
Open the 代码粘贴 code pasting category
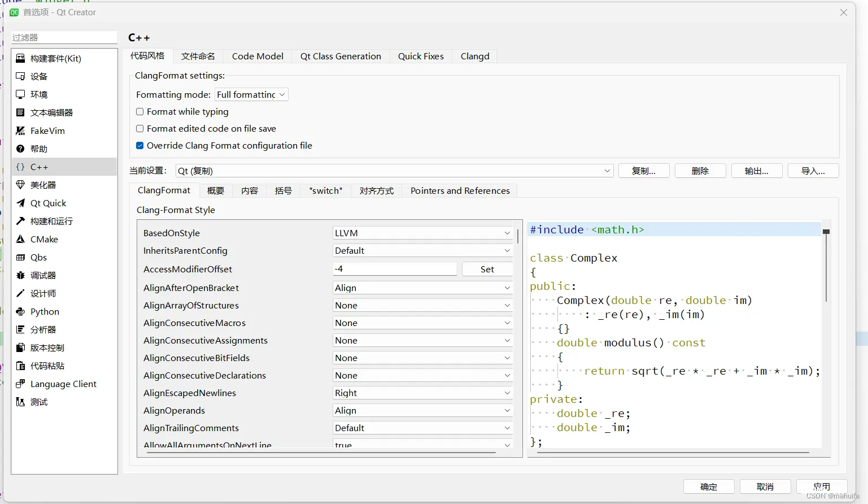coord(64,366)
